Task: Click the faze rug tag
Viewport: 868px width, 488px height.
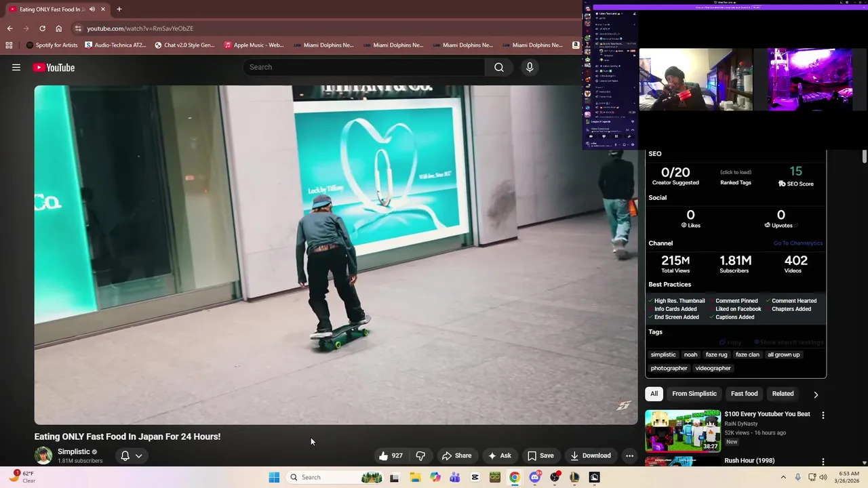Action: pyautogui.click(x=716, y=354)
